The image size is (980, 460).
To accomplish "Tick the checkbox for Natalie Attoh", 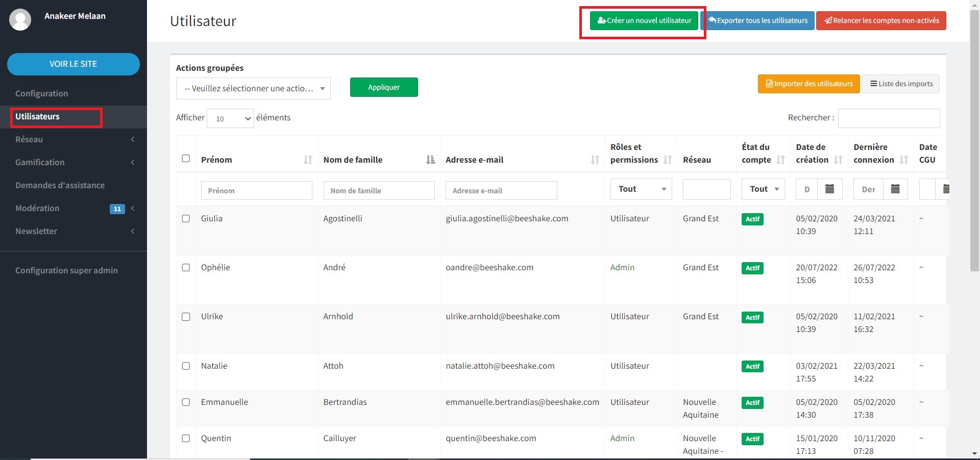I will coord(186,366).
